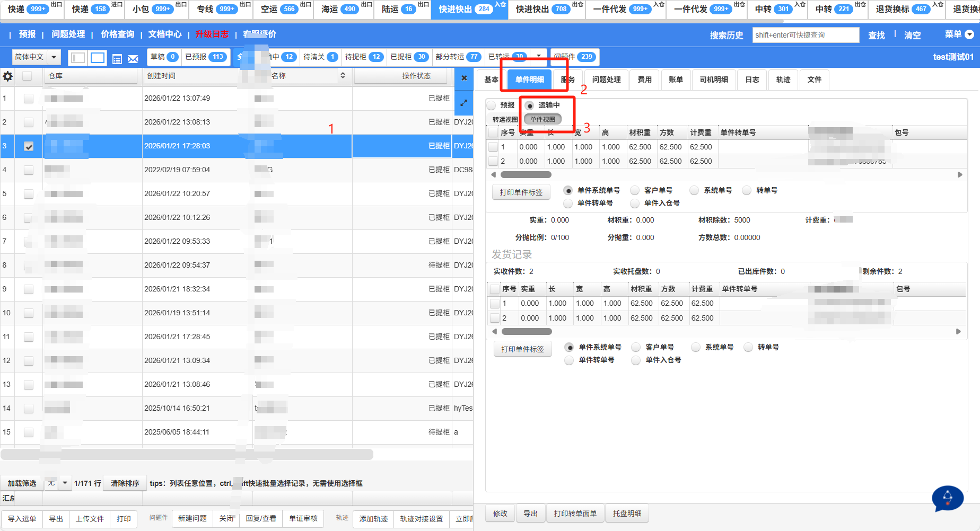Viewport: 980px width, 531px height.
Task: Click the mail envelope icon in toolbar
Action: [x=133, y=59]
